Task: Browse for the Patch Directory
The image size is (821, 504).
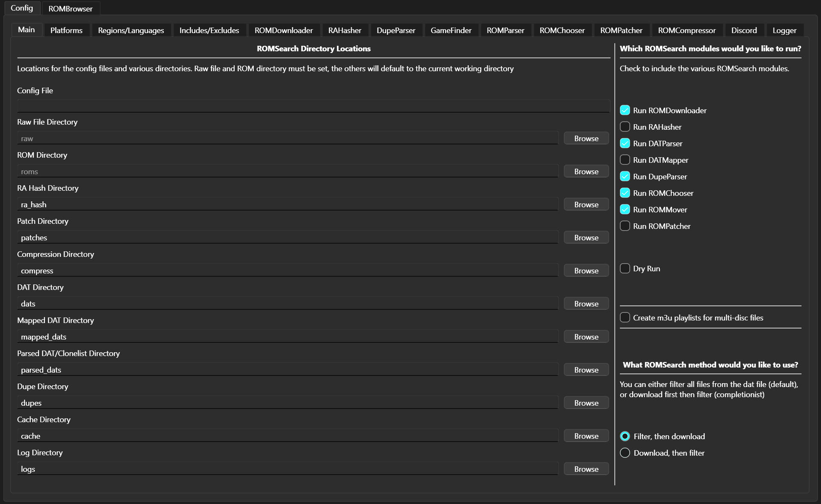Action: pyautogui.click(x=586, y=237)
